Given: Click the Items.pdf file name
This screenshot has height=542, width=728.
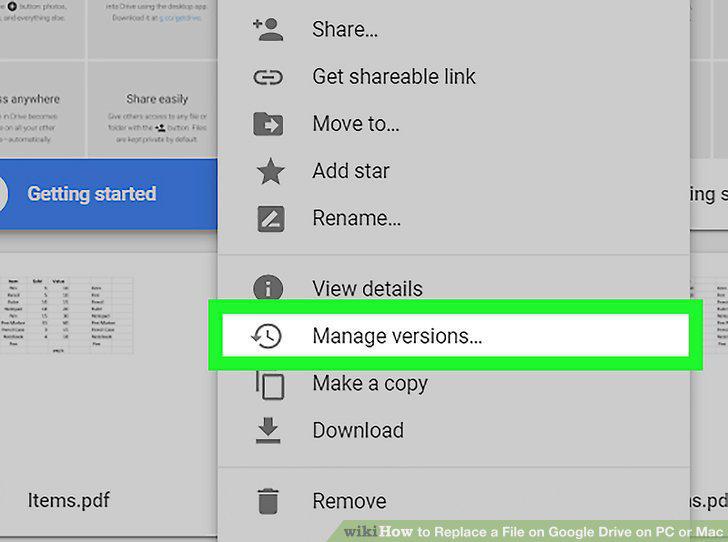Looking at the screenshot, I should (69, 501).
